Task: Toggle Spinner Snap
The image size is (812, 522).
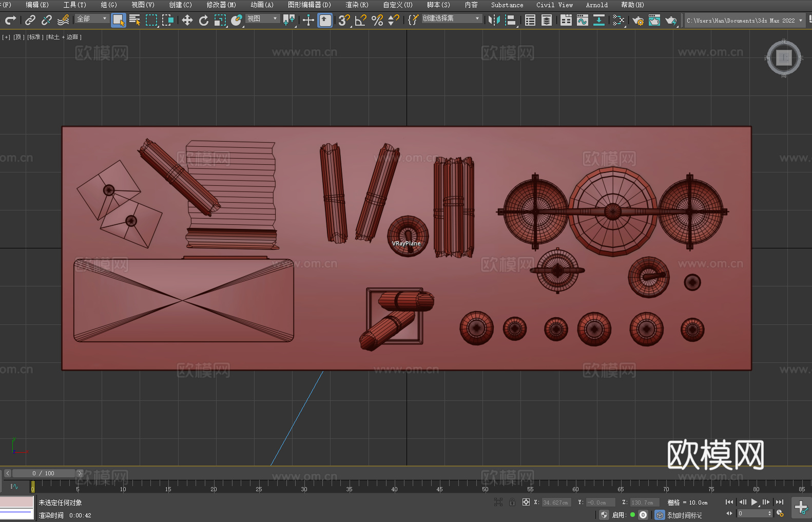Action: tap(394, 20)
